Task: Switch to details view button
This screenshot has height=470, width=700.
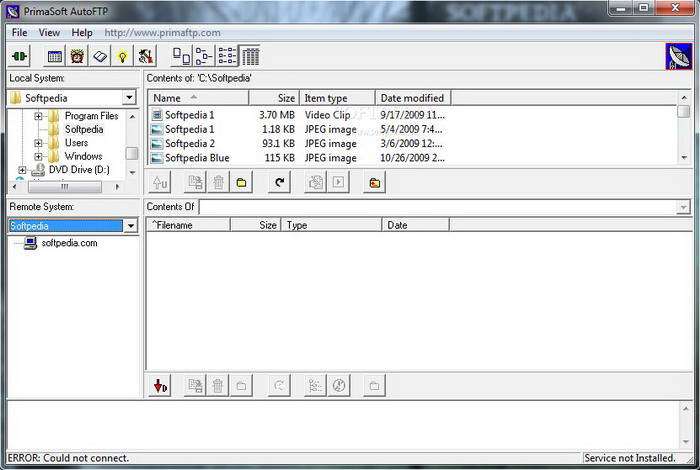Action: coord(250,56)
